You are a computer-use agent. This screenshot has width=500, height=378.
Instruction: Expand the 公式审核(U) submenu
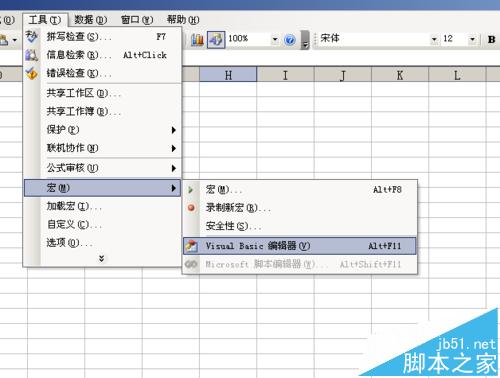tap(103, 168)
